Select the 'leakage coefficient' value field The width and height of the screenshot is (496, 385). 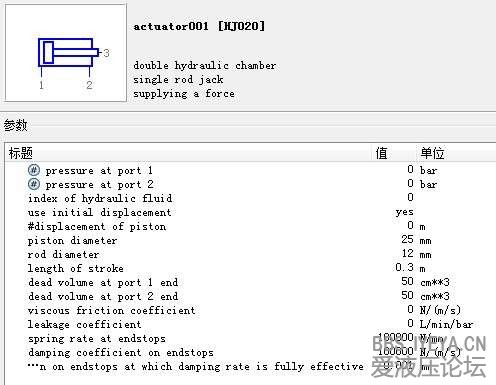coord(410,323)
